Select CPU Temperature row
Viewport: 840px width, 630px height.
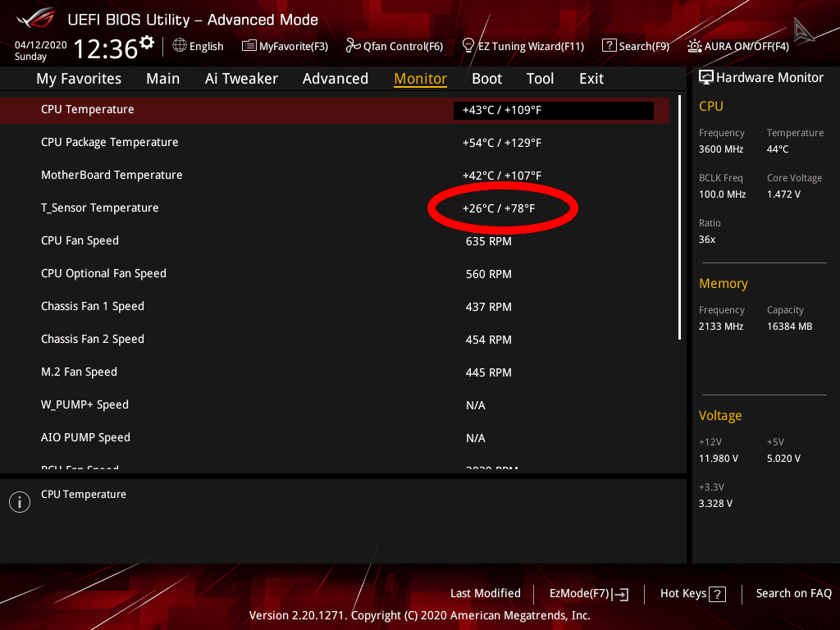335,111
